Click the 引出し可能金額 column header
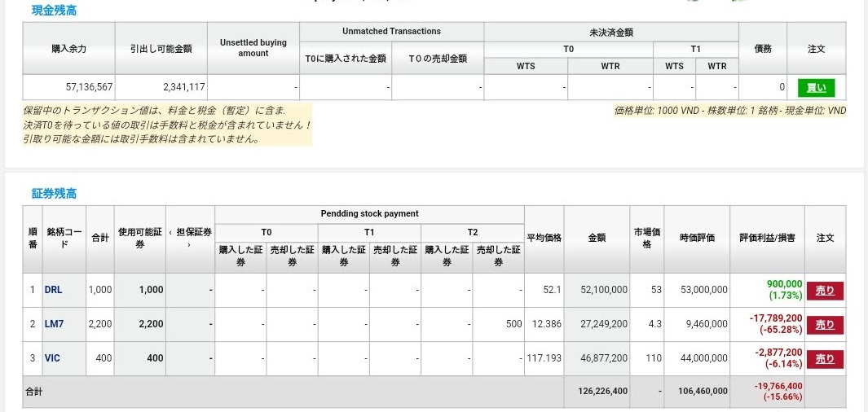 coord(161,49)
